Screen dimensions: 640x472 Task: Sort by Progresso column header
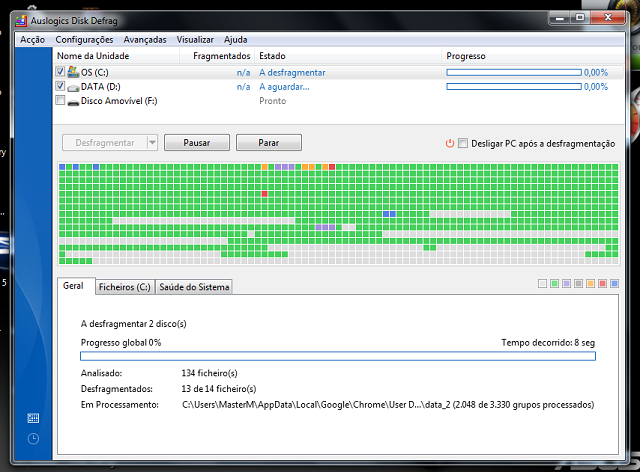click(x=533, y=56)
